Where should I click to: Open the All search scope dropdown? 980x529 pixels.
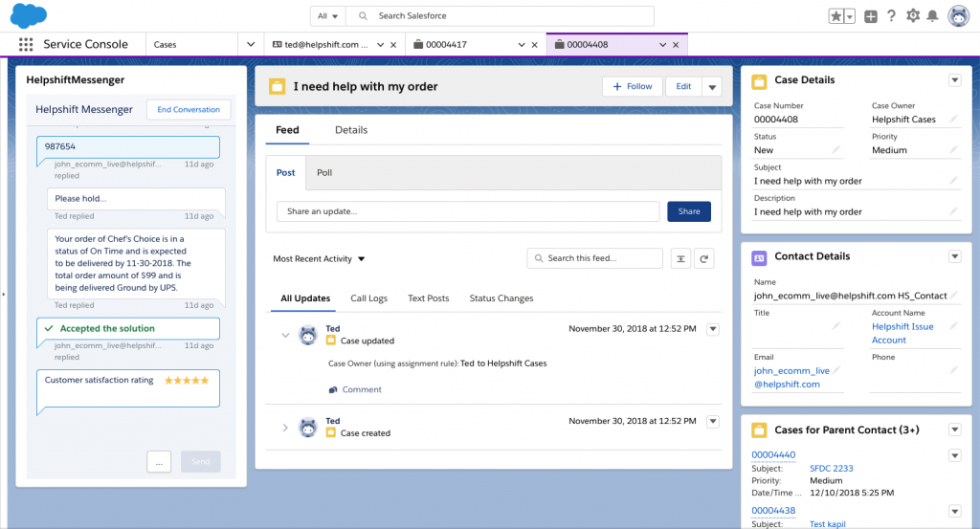pos(327,15)
